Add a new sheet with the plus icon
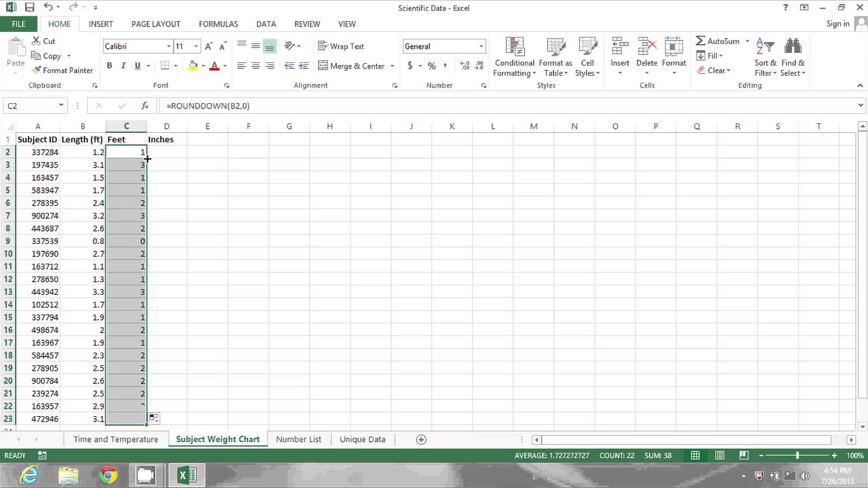868x488 pixels. coord(421,439)
